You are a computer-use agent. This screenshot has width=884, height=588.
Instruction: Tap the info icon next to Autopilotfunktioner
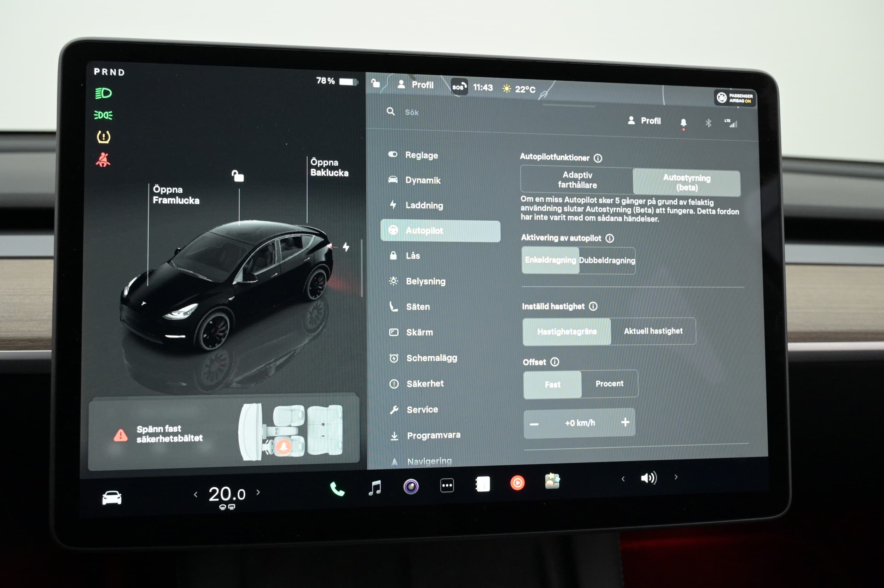coord(598,158)
